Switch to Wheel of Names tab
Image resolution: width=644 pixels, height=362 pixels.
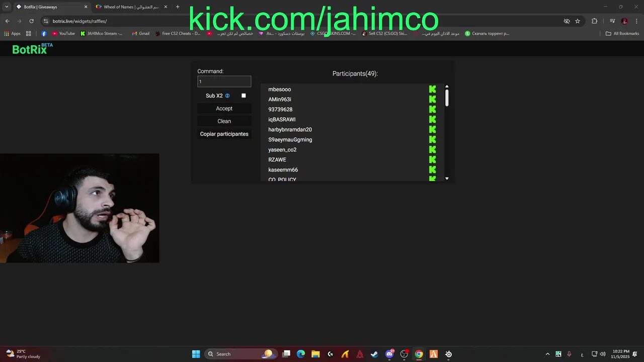(132, 7)
